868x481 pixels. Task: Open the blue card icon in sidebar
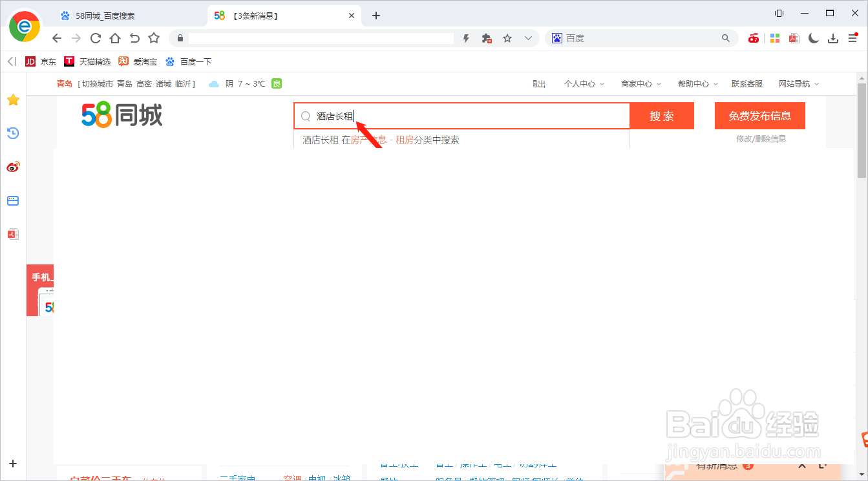(x=13, y=200)
